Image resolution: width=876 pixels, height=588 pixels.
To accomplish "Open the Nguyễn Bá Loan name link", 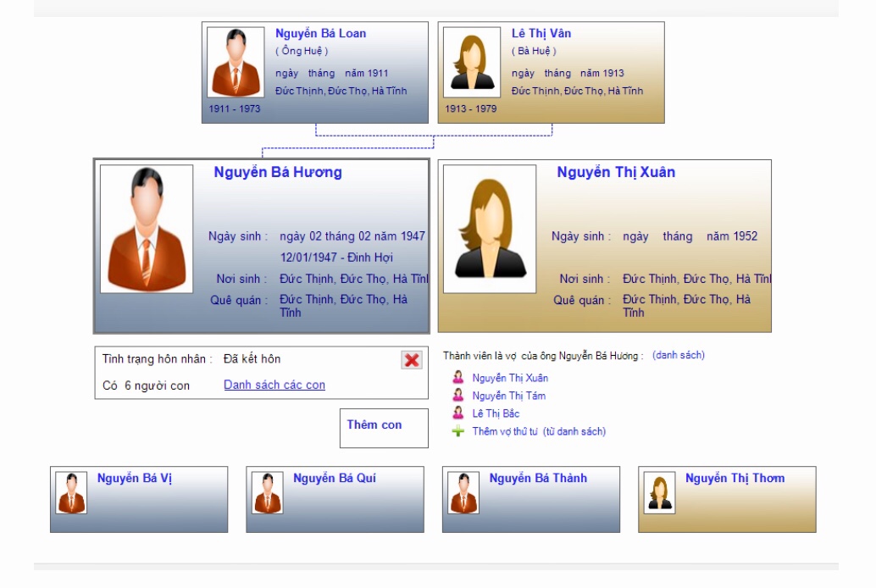I will tap(321, 34).
